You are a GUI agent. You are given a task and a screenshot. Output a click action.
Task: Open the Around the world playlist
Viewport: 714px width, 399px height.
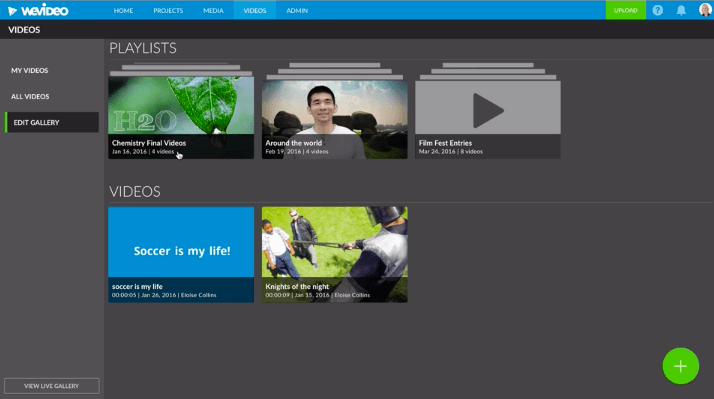334,119
